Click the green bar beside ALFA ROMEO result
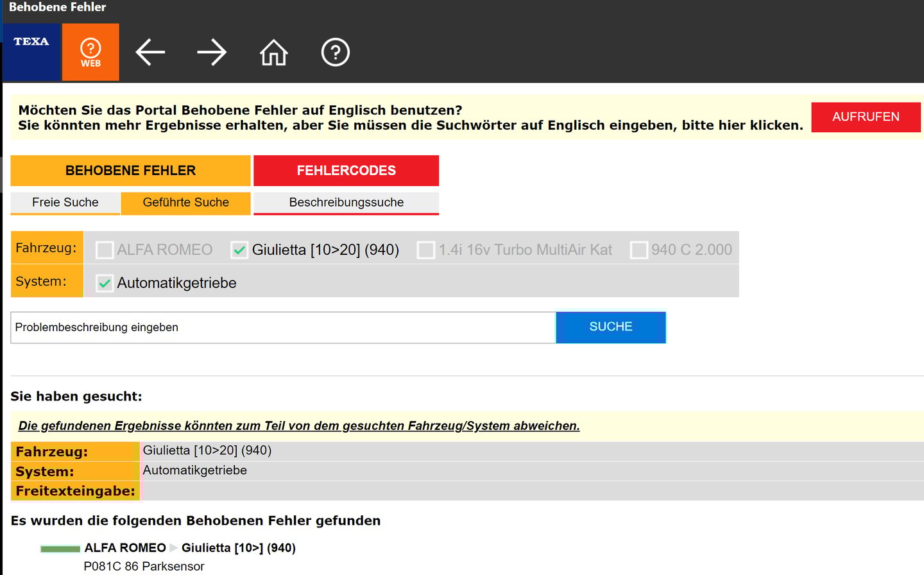The height and width of the screenshot is (575, 924). point(60,549)
